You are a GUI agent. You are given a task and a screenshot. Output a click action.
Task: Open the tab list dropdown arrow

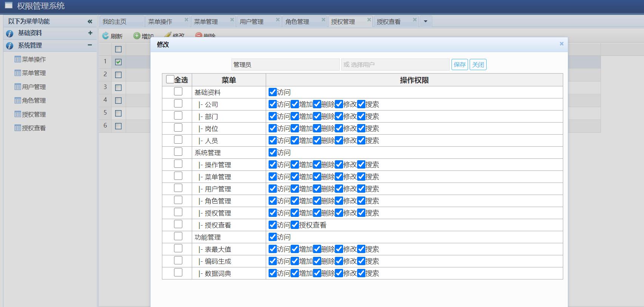click(425, 21)
